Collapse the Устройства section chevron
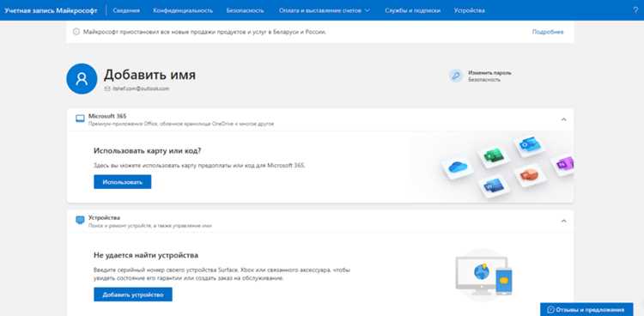The height and width of the screenshot is (316, 644). pos(563,221)
